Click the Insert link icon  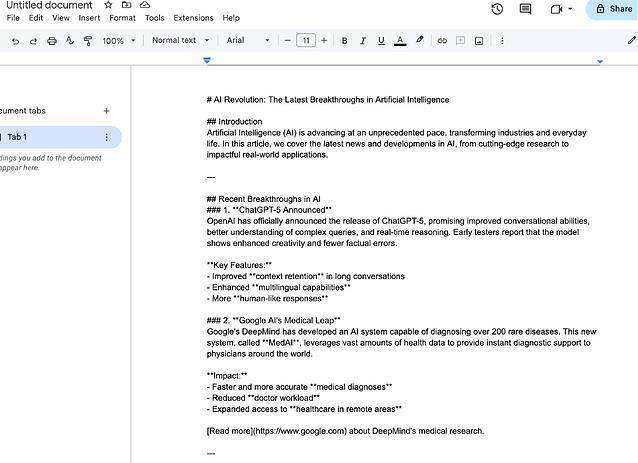coord(442,41)
